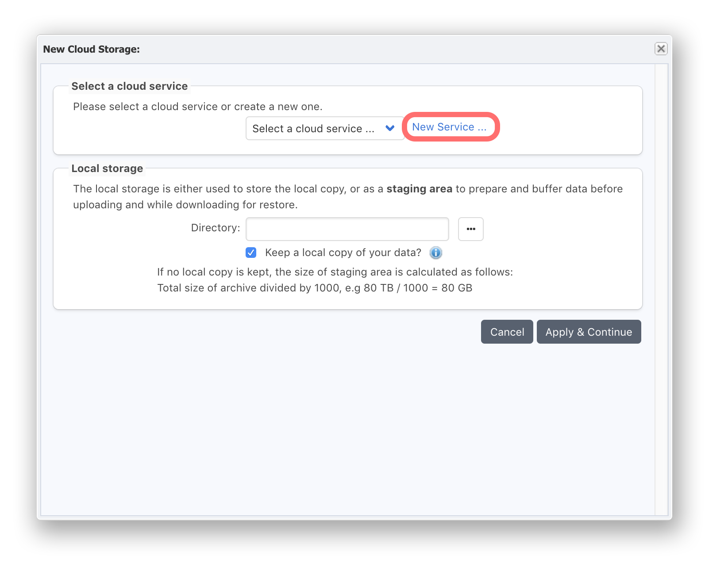Toggle via 'Keep a local copy of your data?' label
The width and height of the screenshot is (728, 567).
[343, 253]
